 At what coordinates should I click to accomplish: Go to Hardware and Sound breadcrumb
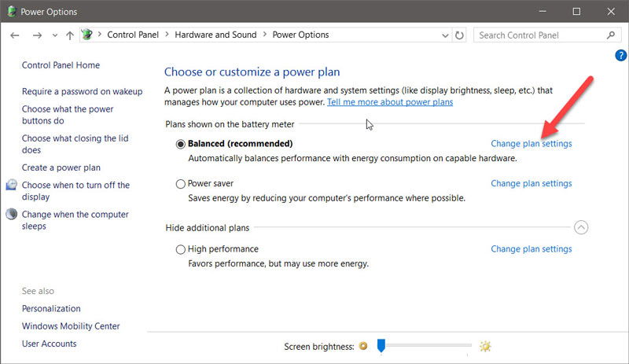(215, 35)
